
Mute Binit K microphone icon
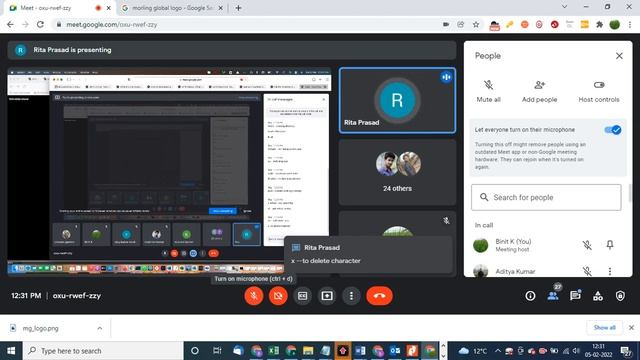(587, 245)
